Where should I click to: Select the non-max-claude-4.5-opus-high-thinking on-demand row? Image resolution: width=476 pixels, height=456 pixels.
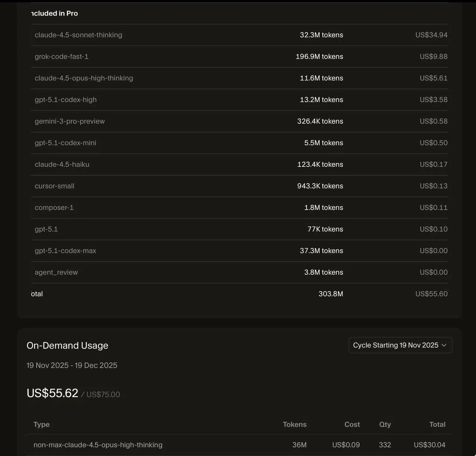98,445
